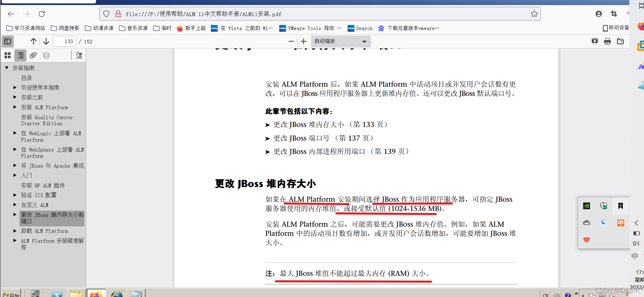644x297 pixels.
Task: Click the volume speaker icon
Action: (x=636, y=243)
